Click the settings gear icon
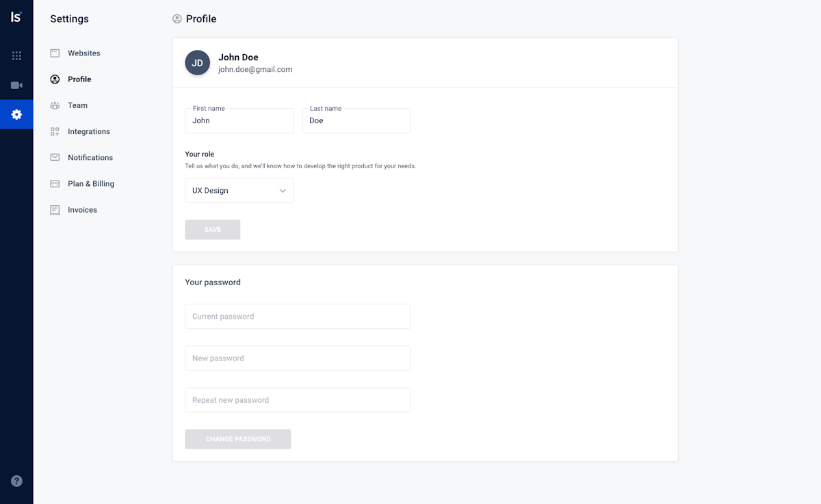 click(16, 114)
